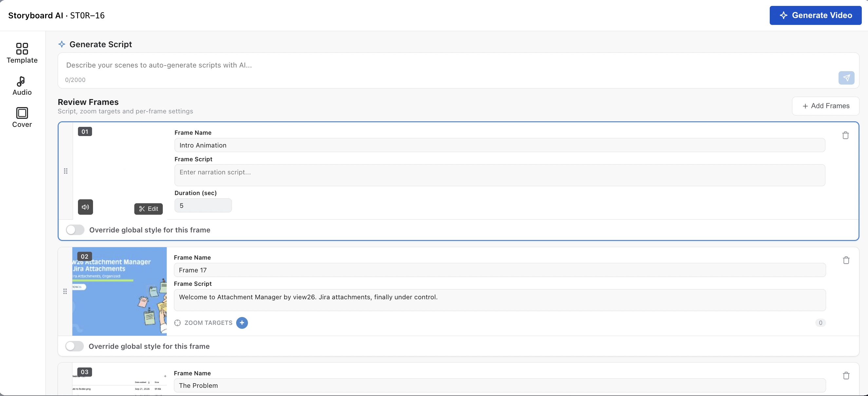Grab the drag handle of frame 01
Image resolution: width=868 pixels, height=396 pixels.
click(x=66, y=171)
